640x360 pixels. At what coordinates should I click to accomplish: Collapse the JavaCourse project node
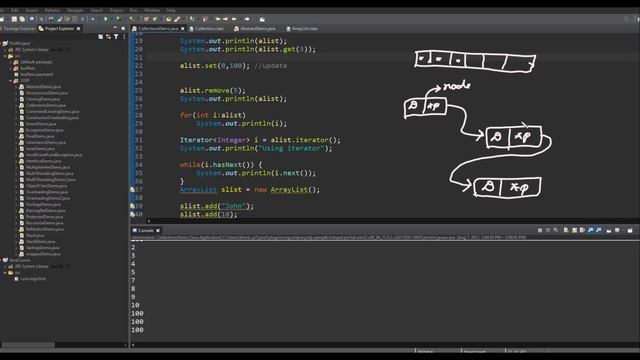pos(1,260)
